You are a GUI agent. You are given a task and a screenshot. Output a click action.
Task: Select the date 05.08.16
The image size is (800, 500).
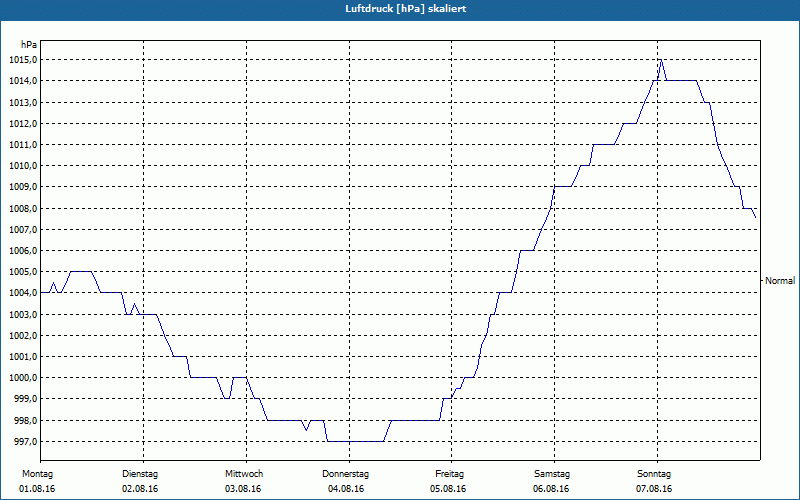pyautogui.click(x=448, y=489)
